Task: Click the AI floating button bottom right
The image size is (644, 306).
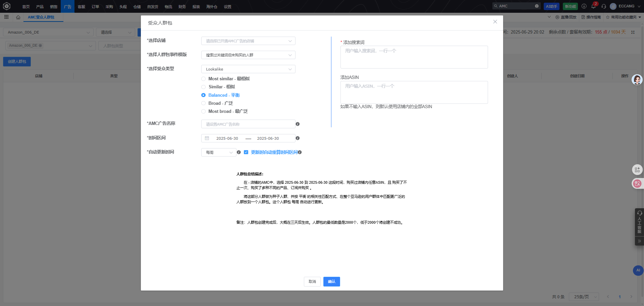Action: 638,270
